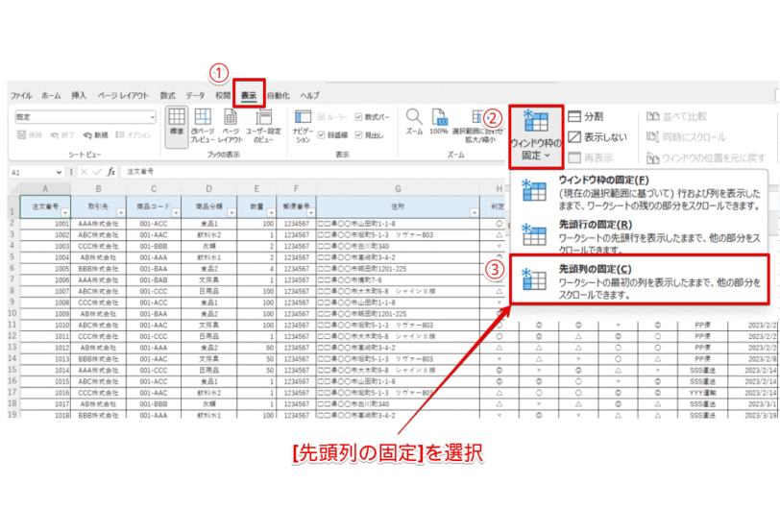This screenshot has width=780, height=532.
Task: Click 表示しない hide window icon
Action: (597, 136)
